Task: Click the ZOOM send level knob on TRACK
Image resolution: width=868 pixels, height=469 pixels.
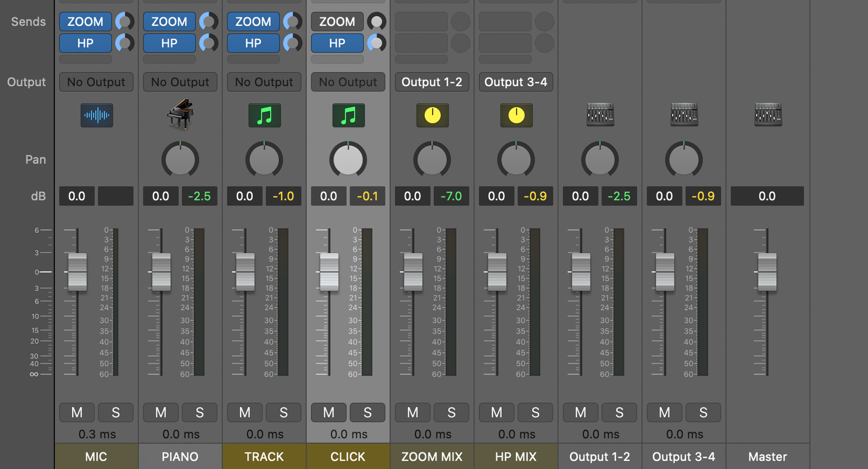Action: 293,21
